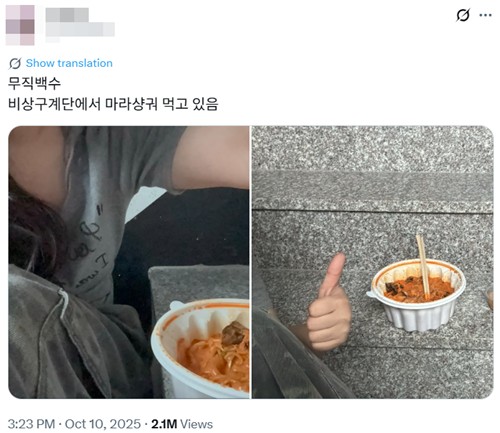Click the Show translation link
The width and height of the screenshot is (500, 433).
click(69, 63)
